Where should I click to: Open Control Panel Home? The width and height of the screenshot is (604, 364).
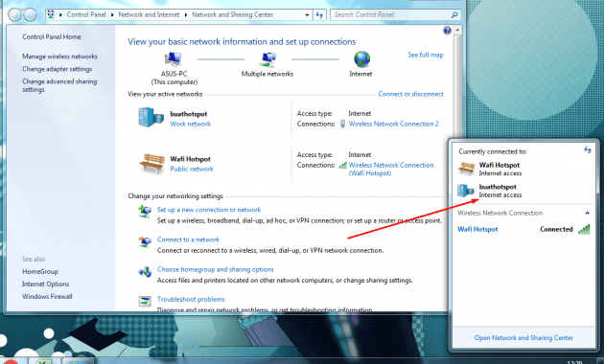click(x=52, y=37)
